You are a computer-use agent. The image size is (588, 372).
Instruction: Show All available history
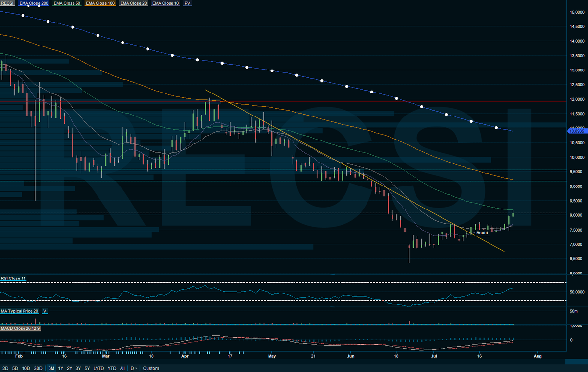pyautogui.click(x=122, y=368)
